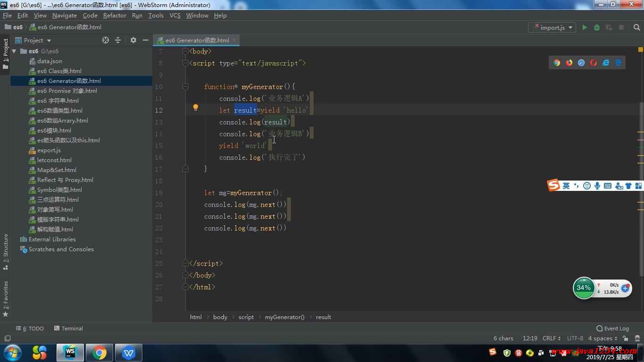Screen dimensions: 644x362
Task: Open Symbol类型.html file
Action: (x=59, y=190)
